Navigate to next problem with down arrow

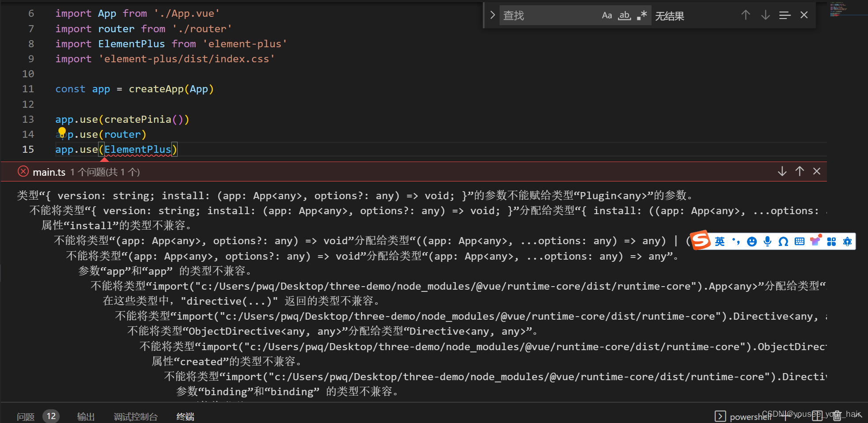tap(782, 171)
